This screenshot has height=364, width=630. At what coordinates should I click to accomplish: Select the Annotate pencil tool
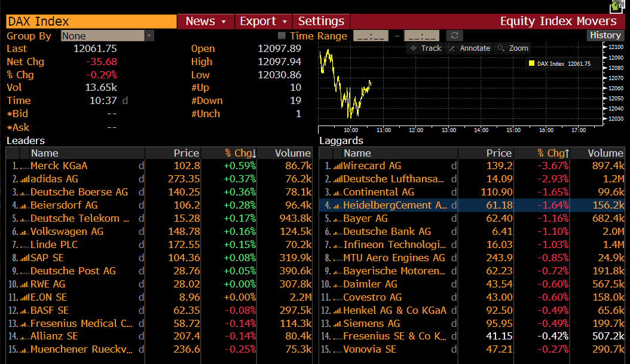(x=470, y=48)
